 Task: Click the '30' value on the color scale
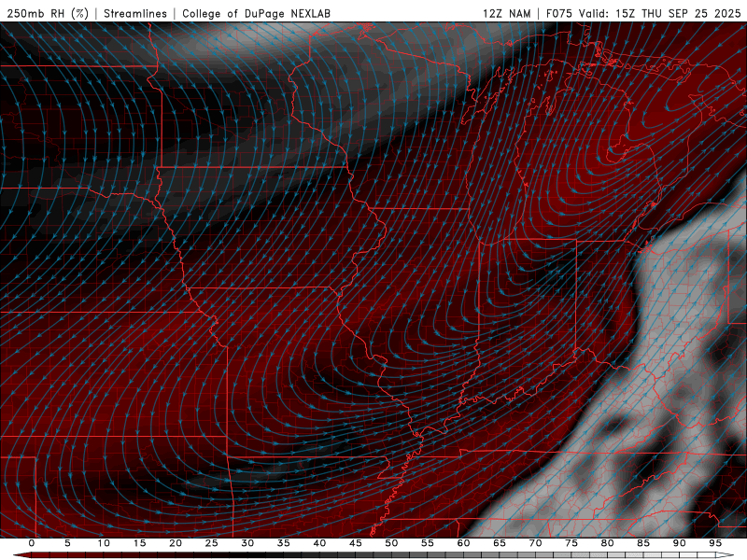pyautogui.click(x=247, y=543)
